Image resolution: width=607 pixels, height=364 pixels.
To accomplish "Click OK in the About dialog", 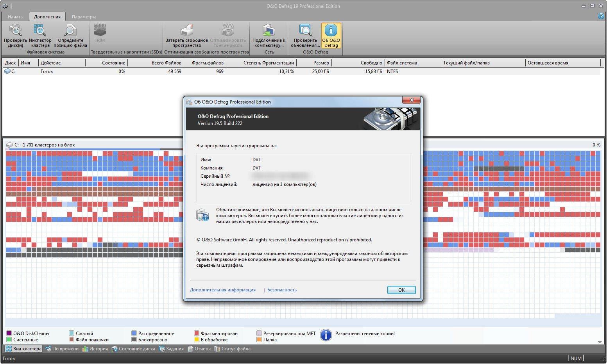I will pos(401,290).
